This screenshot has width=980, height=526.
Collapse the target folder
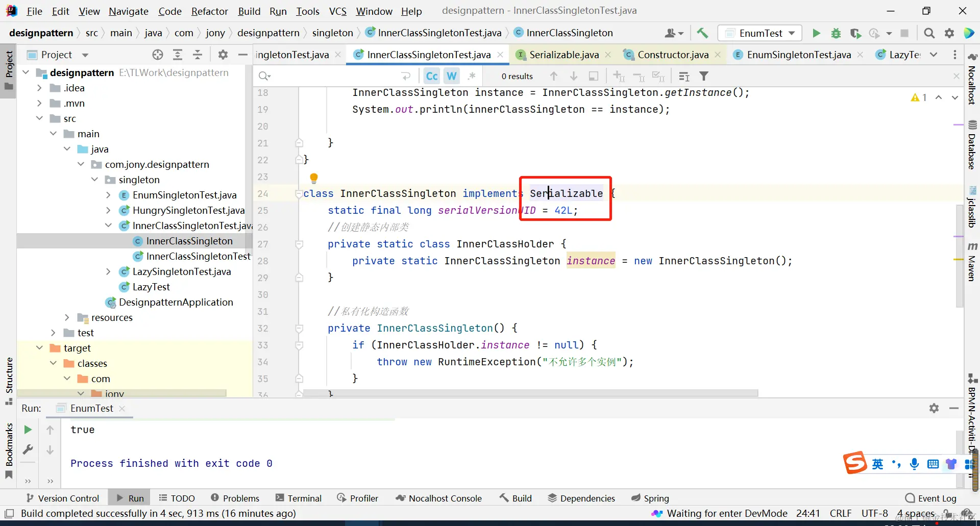pos(39,348)
